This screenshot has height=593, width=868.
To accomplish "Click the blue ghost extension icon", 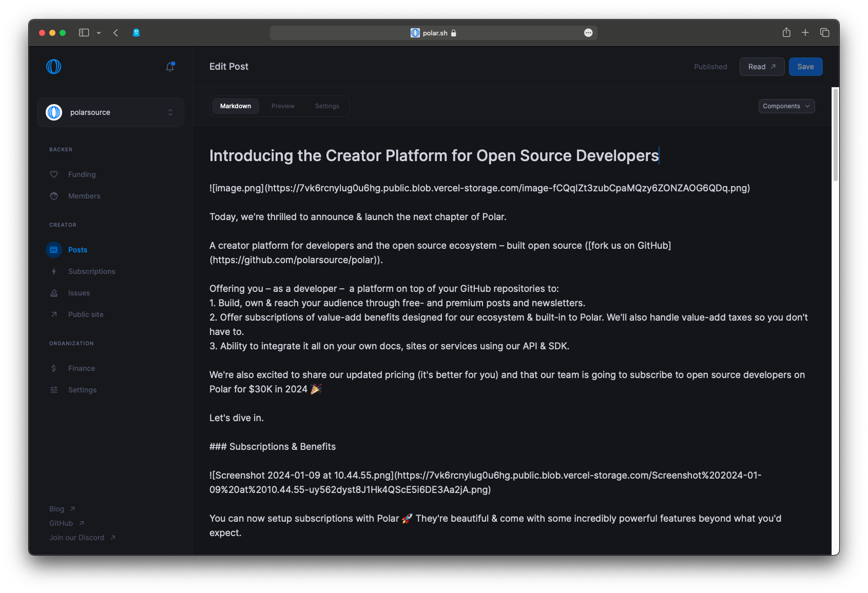I will (136, 33).
